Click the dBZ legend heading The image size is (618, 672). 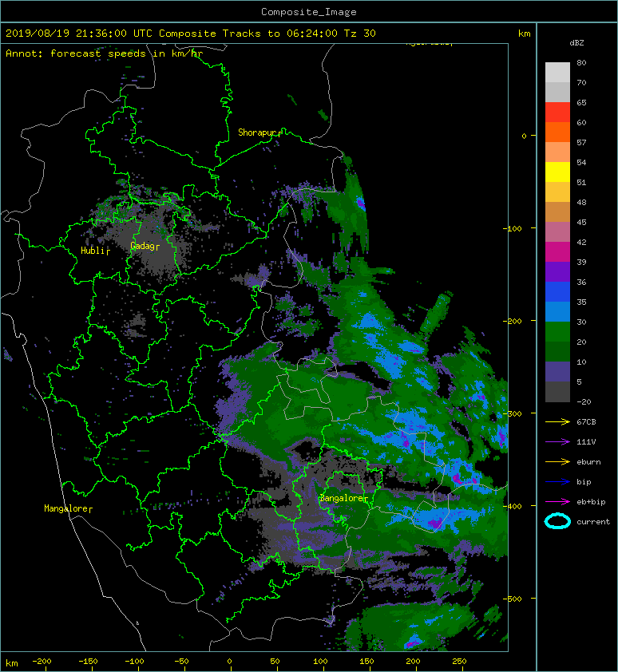click(576, 43)
